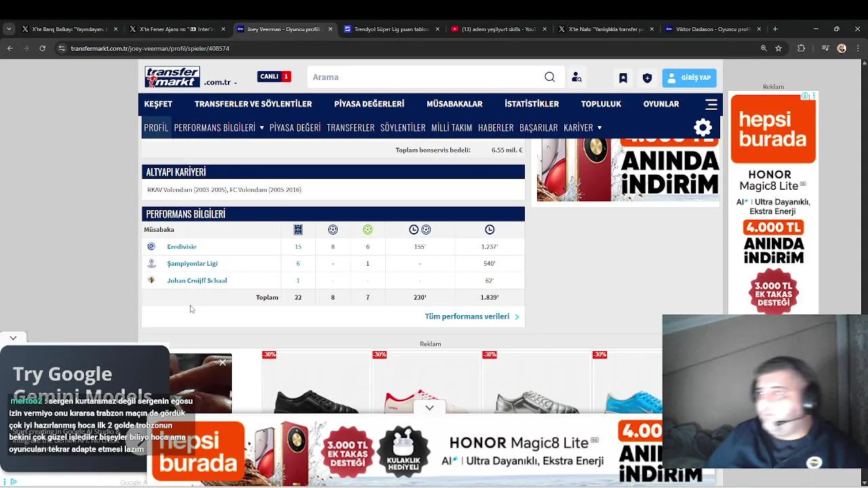Open the Johan Cruijff Schaal link
Viewport: 868px width, 488px height.
pos(197,281)
